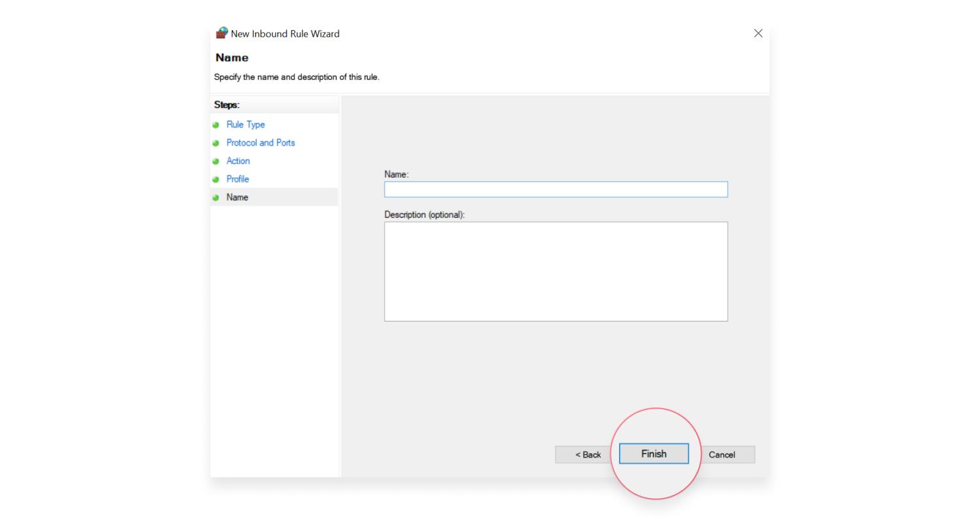Open the Rule Type step
This screenshot has height=523, width=980.
pos(246,124)
